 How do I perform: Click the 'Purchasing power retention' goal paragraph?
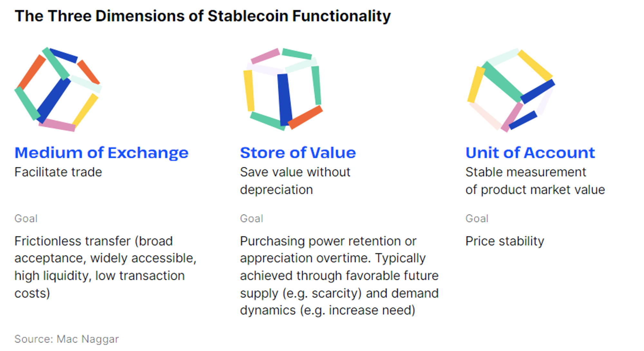pyautogui.click(x=339, y=276)
